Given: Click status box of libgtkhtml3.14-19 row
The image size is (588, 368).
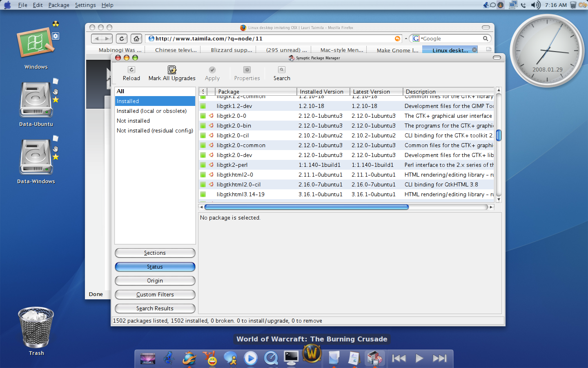Looking at the screenshot, I should 203,194.
